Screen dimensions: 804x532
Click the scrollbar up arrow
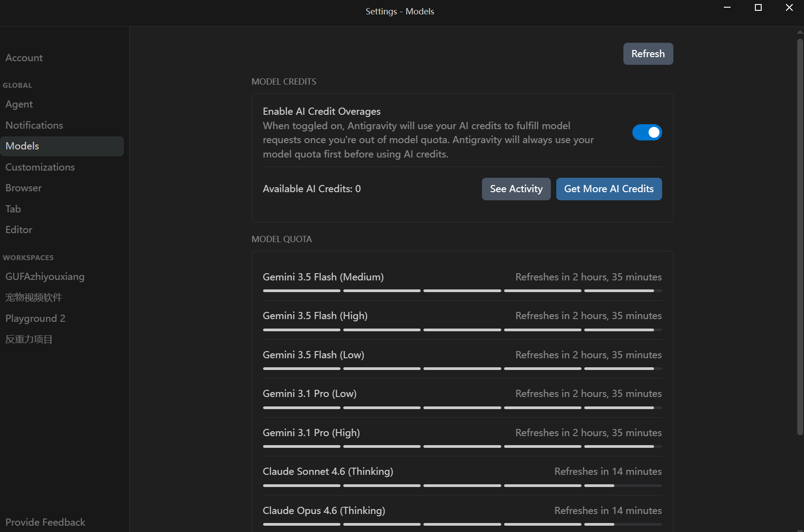pos(800,32)
